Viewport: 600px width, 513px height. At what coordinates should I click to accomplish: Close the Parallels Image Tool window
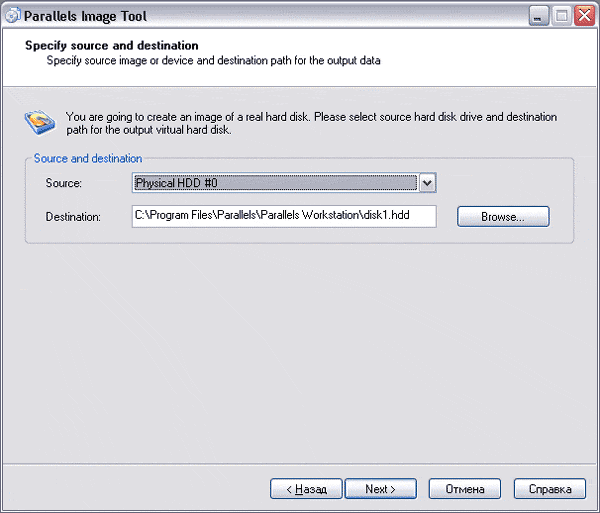(584, 16)
